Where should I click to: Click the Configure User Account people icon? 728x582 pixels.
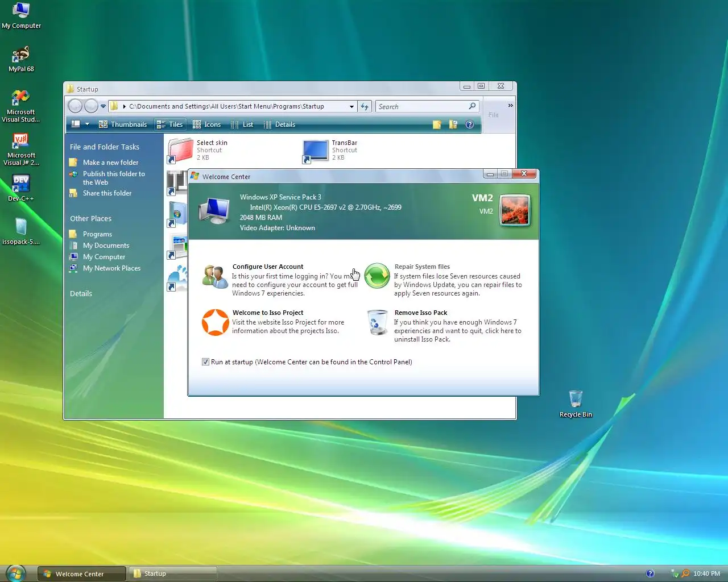(x=215, y=277)
